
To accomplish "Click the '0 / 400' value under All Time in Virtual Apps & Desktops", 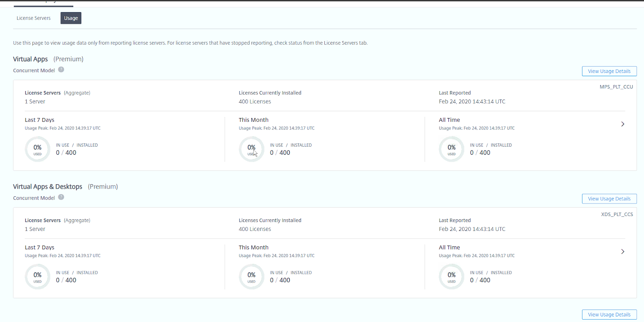I will tap(480, 280).
